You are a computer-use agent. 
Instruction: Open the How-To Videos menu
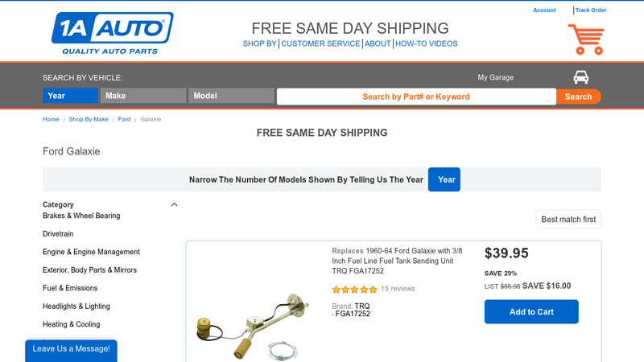click(426, 44)
